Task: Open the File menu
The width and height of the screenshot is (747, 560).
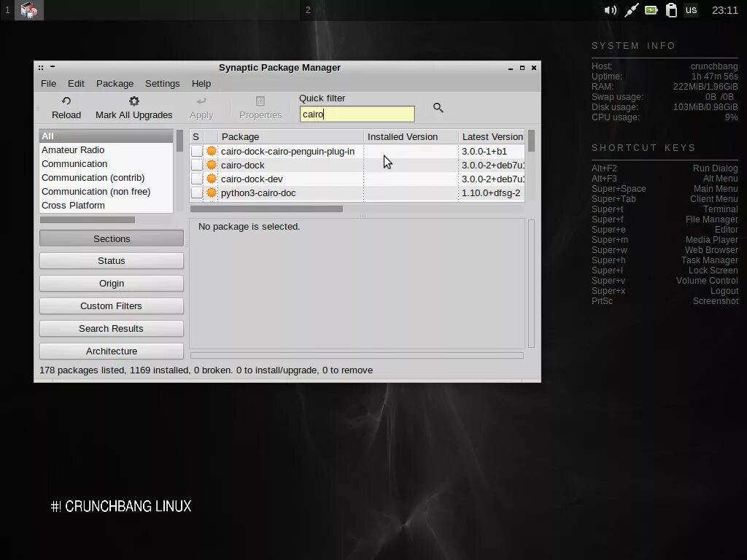Action: pos(48,83)
